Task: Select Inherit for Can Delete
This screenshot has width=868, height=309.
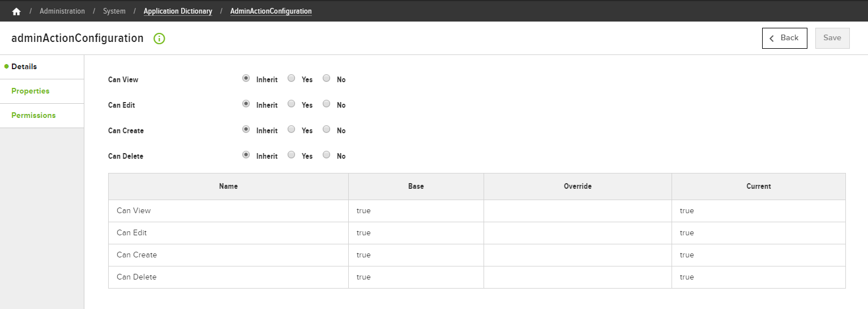Action: 246,155
